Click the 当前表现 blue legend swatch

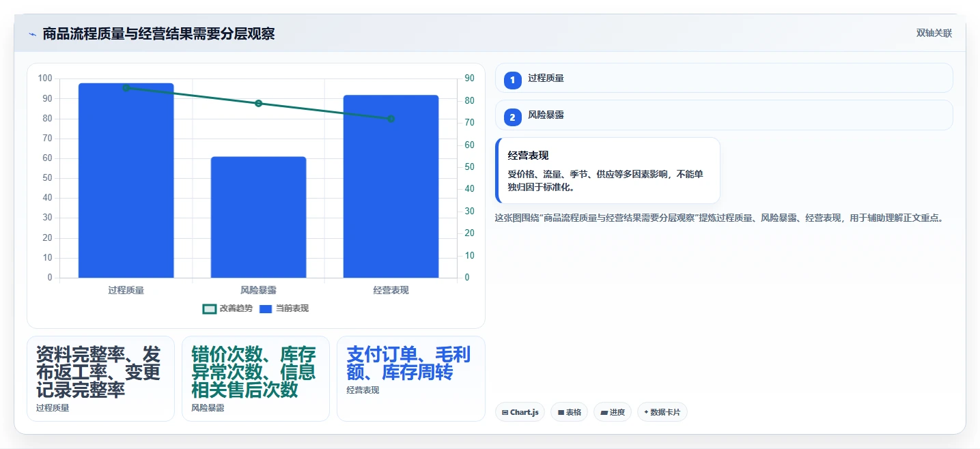(266, 308)
